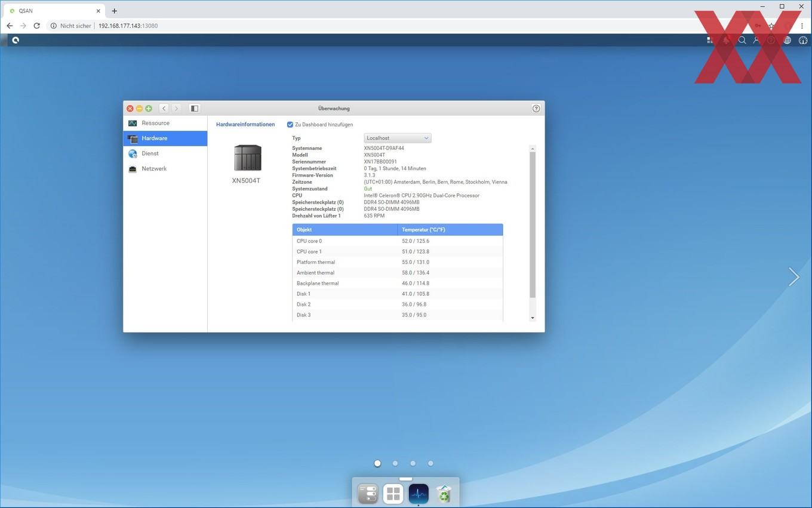The image size is (812, 508).
Task: Open the monitoring heartbeat app in dock
Action: 419,494
